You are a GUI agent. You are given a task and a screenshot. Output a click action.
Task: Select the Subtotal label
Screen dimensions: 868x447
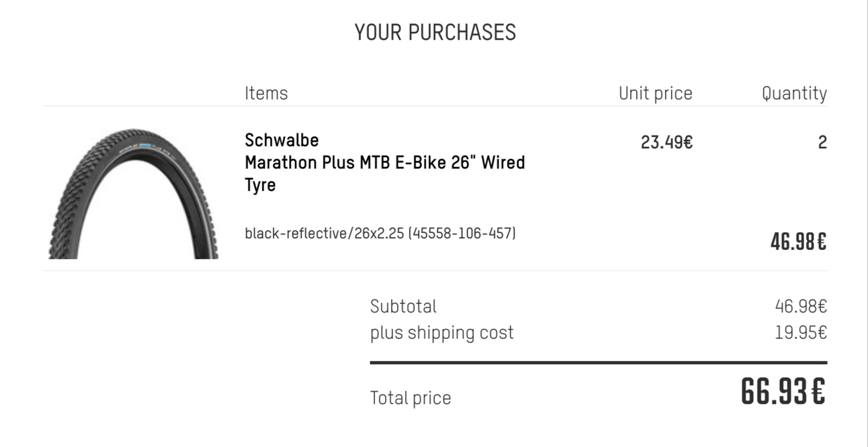403,306
